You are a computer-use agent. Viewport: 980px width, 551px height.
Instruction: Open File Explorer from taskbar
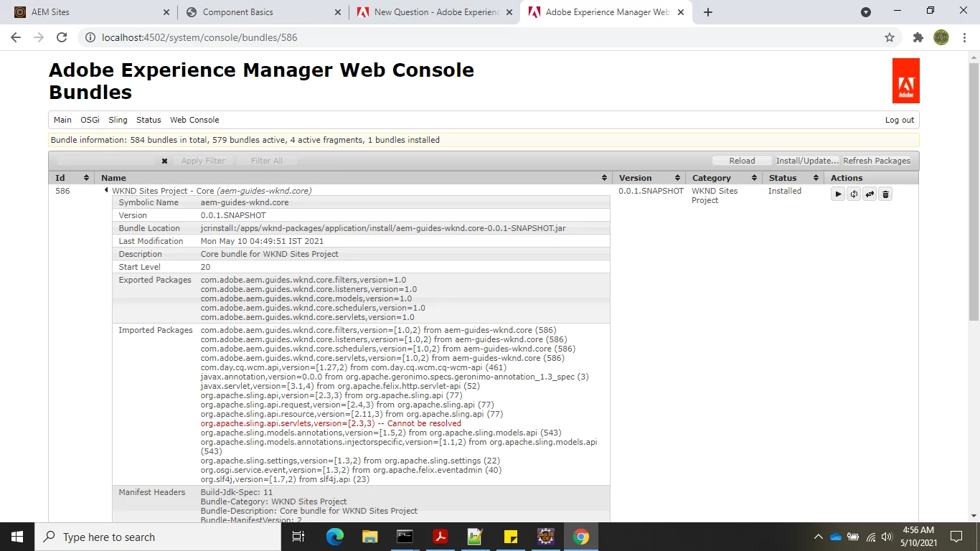pos(369,537)
